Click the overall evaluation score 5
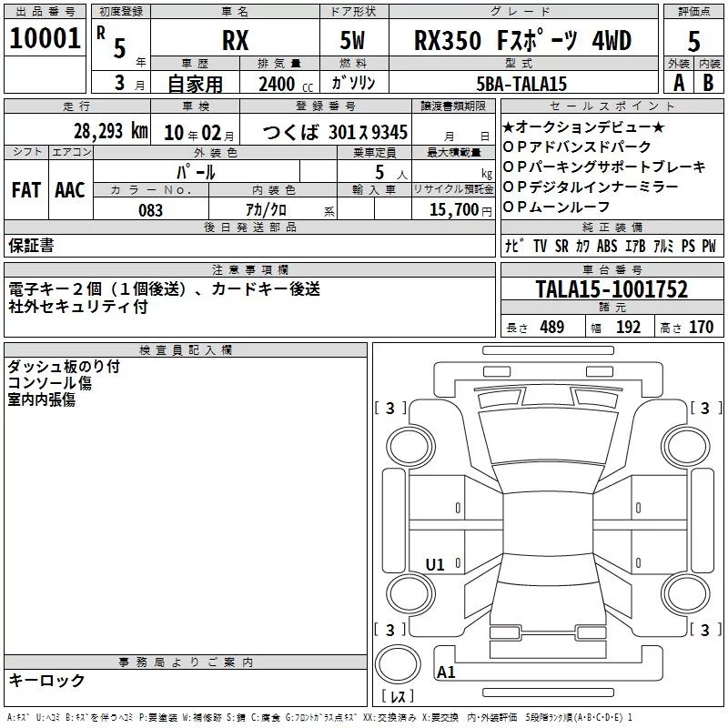This screenshot has height=728, width=728. pos(693,41)
